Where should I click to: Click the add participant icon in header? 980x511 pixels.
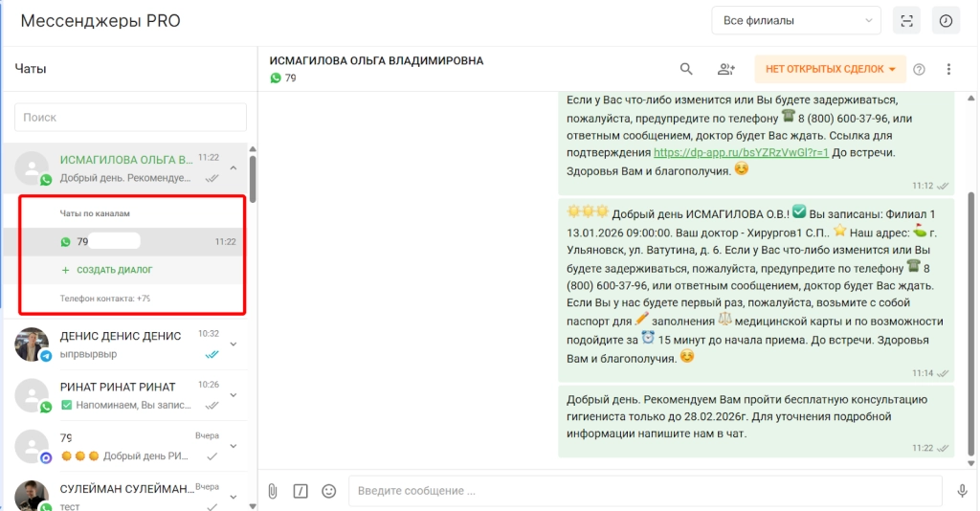pyautogui.click(x=726, y=69)
